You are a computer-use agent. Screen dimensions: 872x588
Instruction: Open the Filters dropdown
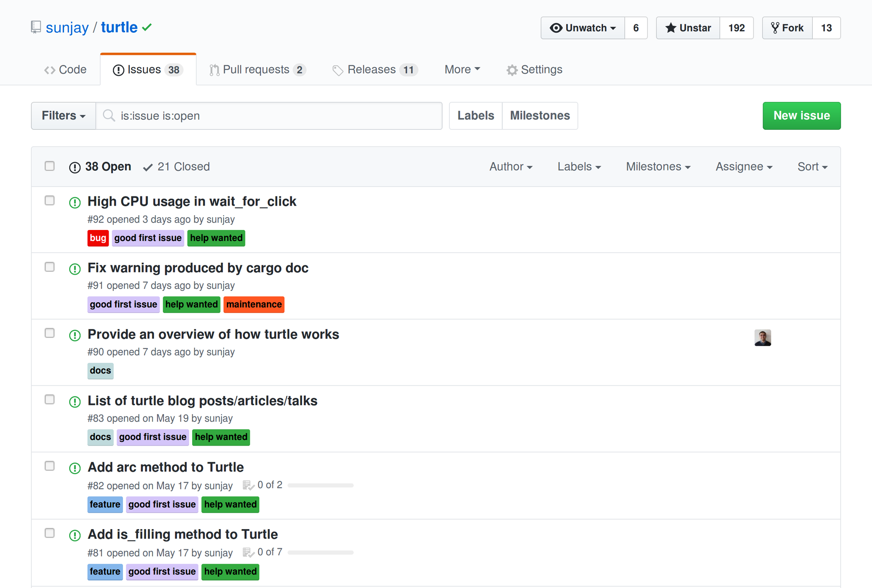63,115
